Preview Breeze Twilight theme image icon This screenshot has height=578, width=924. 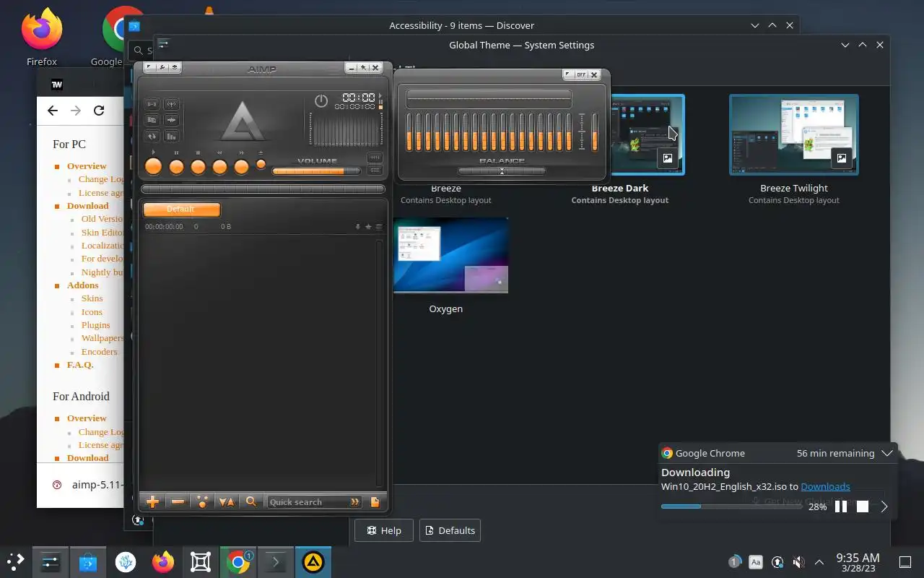841,158
